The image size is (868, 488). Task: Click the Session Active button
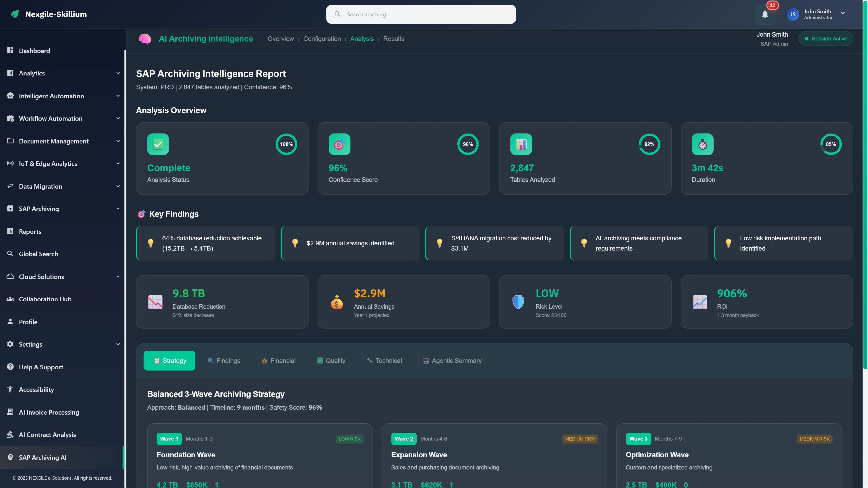[x=826, y=38]
